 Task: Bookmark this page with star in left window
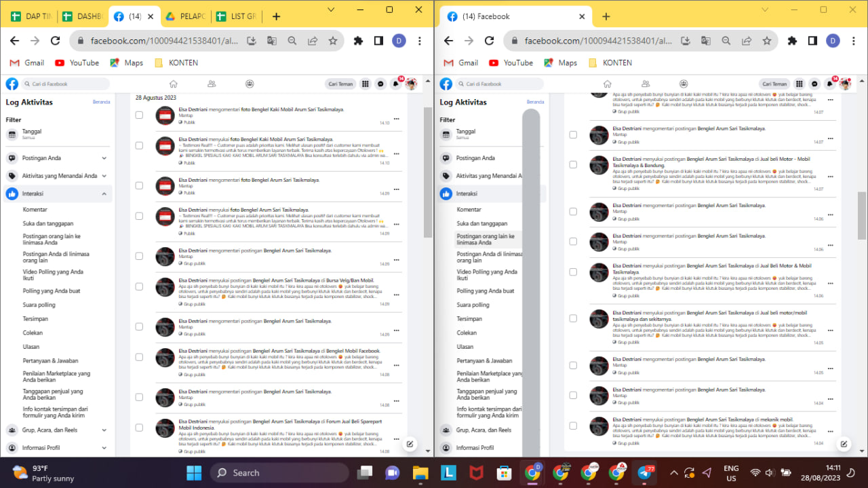tap(333, 41)
